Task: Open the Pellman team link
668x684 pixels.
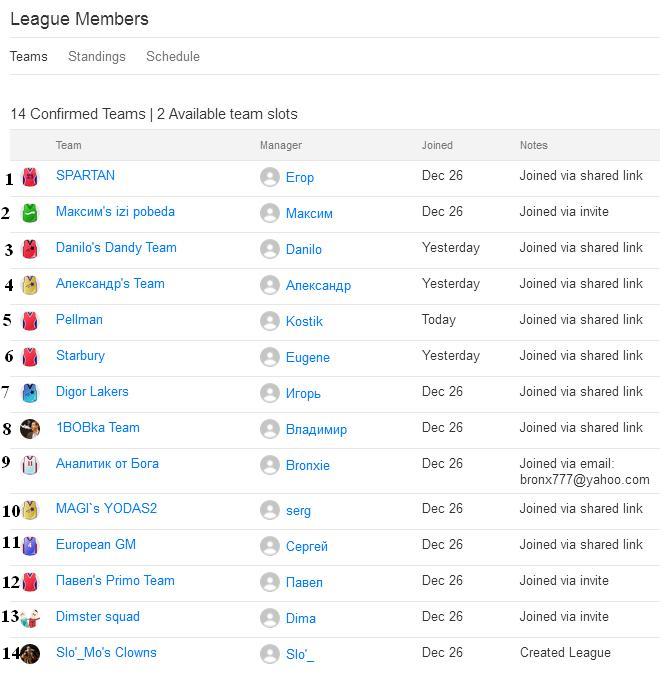Action: (79, 320)
